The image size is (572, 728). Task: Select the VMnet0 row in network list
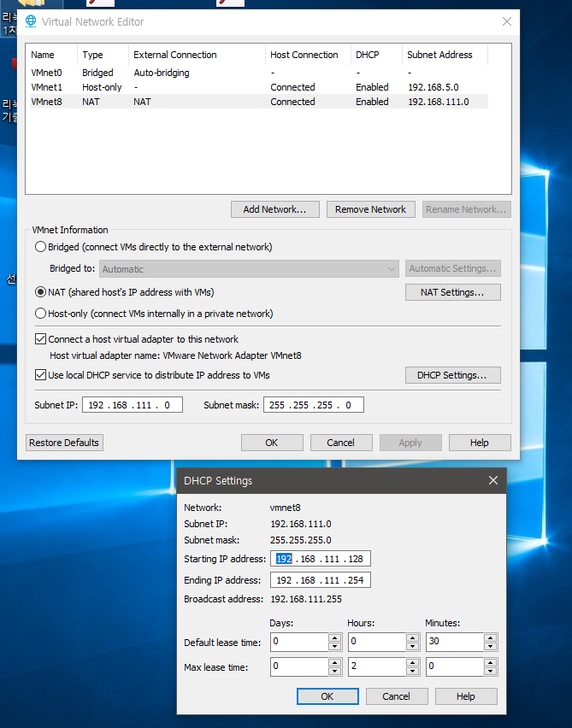[259, 73]
